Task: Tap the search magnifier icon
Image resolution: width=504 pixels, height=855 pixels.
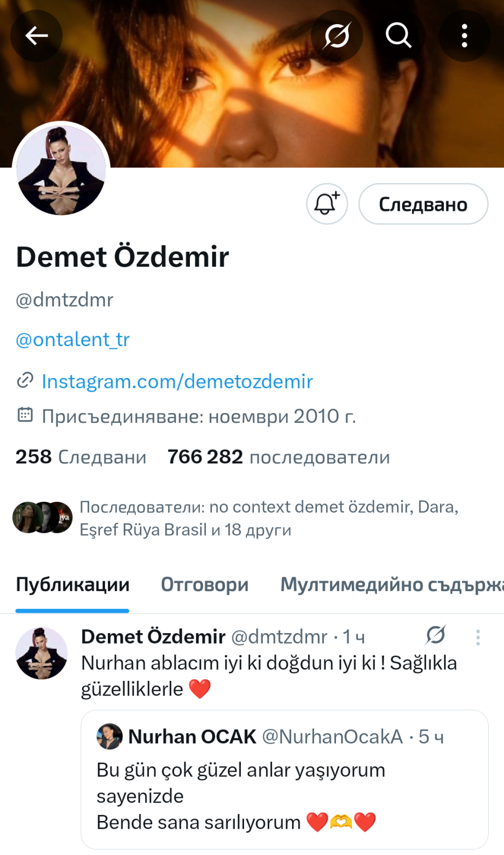Action: click(398, 36)
